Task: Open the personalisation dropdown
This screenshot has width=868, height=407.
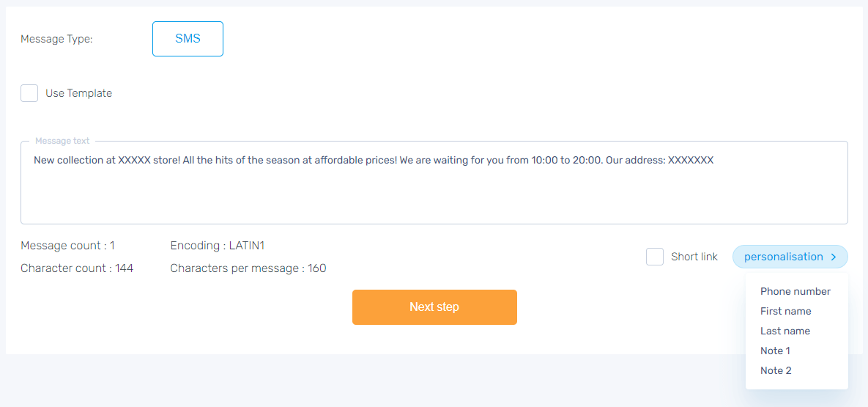Action: point(784,257)
